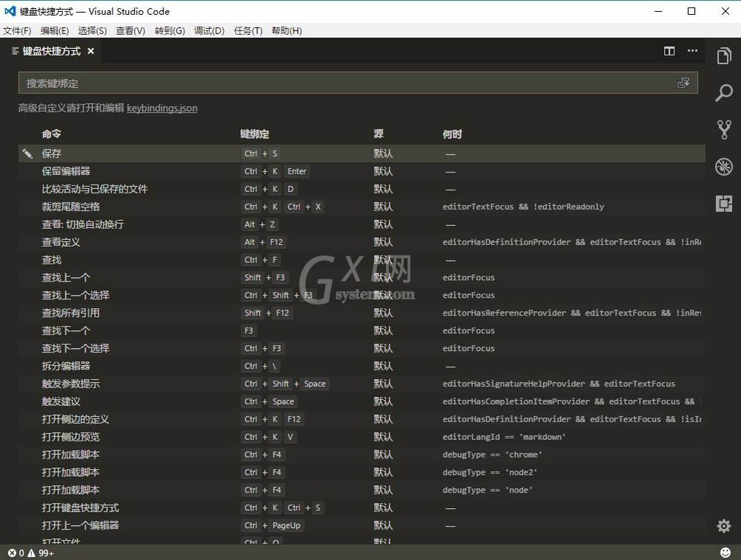Image resolution: width=741 pixels, height=560 pixels.
Task: Click the Alt + Z keybinding cell
Action: click(259, 224)
